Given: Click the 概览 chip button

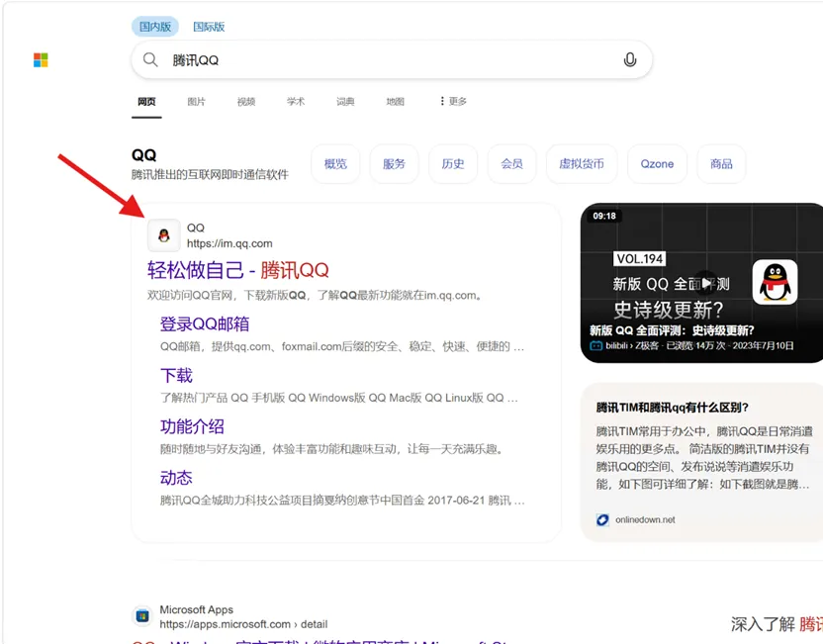Looking at the screenshot, I should pyautogui.click(x=335, y=164).
